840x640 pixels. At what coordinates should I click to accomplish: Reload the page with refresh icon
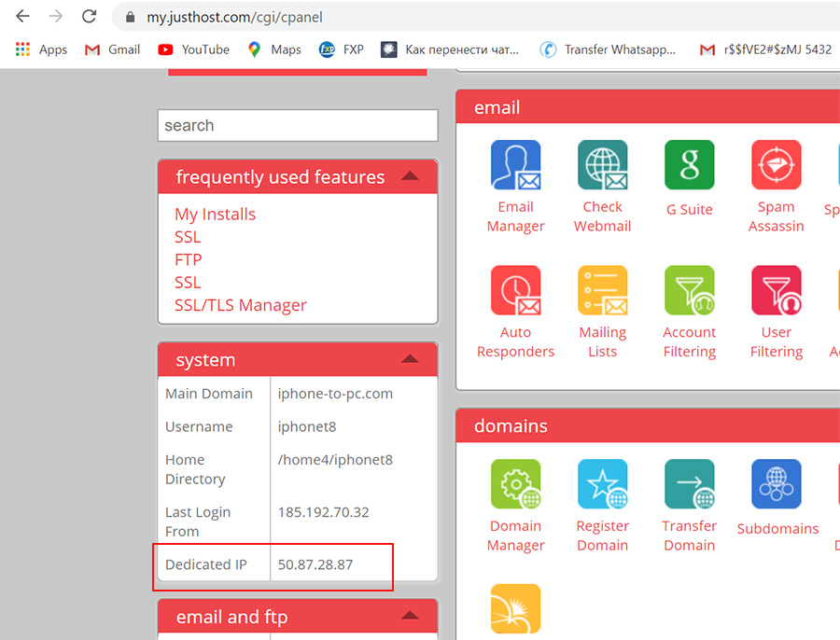pyautogui.click(x=89, y=17)
